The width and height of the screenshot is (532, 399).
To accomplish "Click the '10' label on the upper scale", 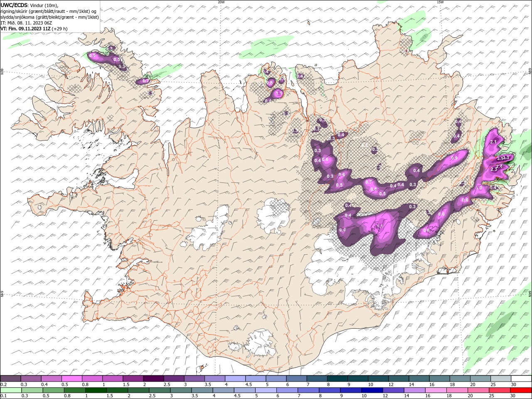I will (x=371, y=384).
